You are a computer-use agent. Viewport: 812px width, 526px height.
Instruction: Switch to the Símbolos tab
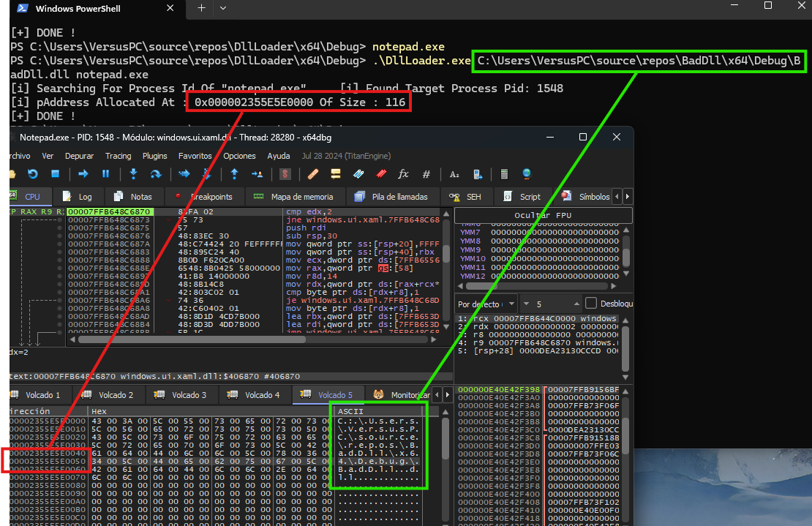pos(586,197)
